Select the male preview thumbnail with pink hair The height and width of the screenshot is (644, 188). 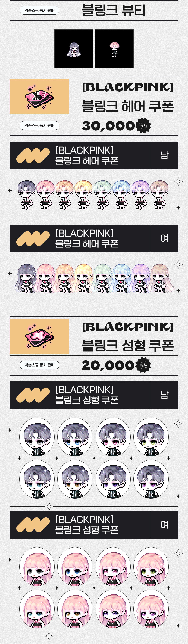coord(114,49)
